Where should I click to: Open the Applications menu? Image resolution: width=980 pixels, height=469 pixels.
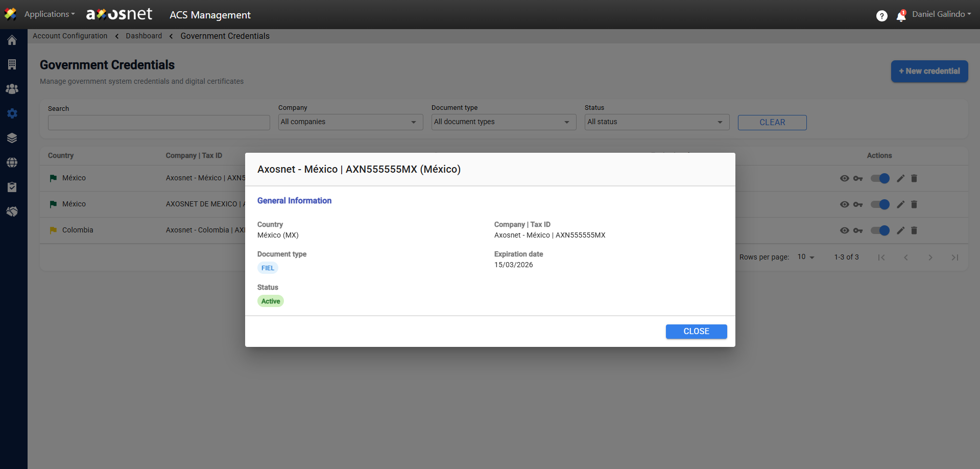click(49, 14)
